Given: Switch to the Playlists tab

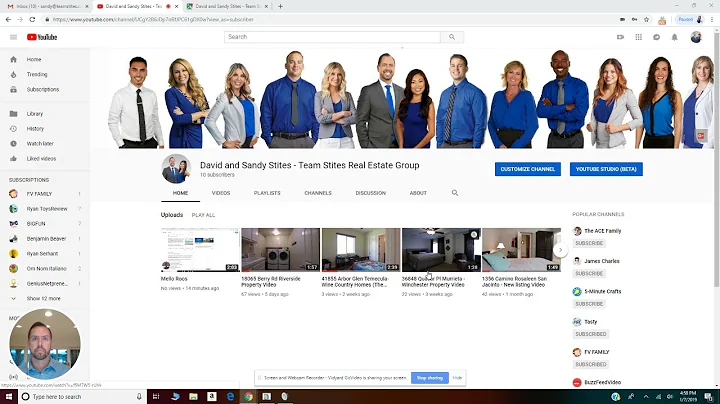Looking at the screenshot, I should (267, 193).
